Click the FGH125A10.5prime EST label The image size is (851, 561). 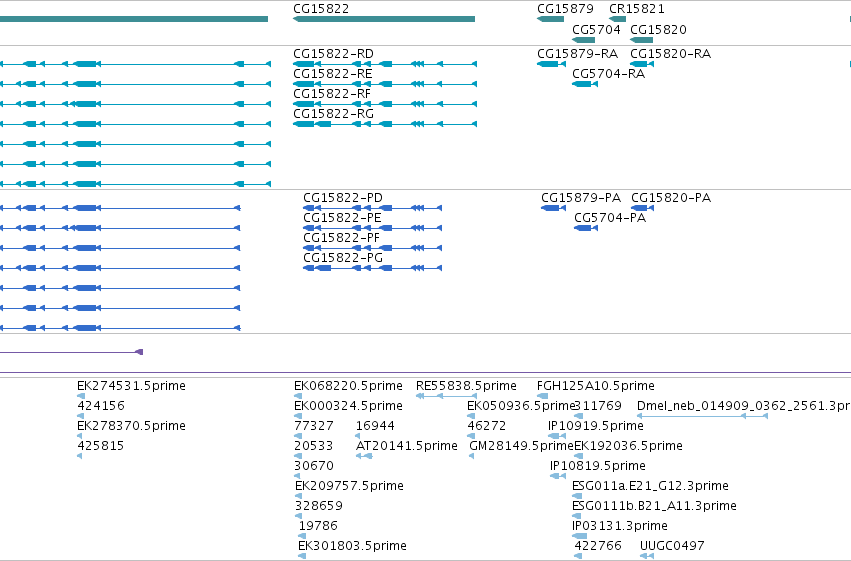(x=596, y=386)
